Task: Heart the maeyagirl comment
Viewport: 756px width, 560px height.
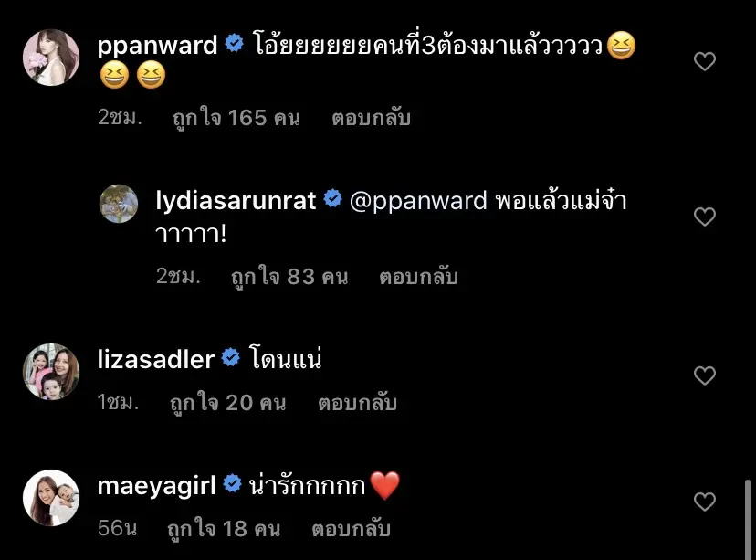Action: tap(704, 502)
